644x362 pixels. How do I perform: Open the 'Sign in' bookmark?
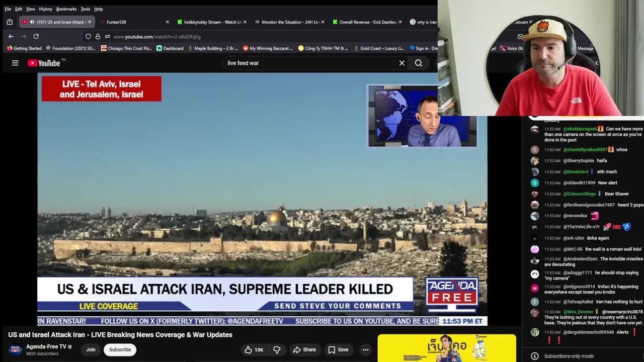[423, 48]
